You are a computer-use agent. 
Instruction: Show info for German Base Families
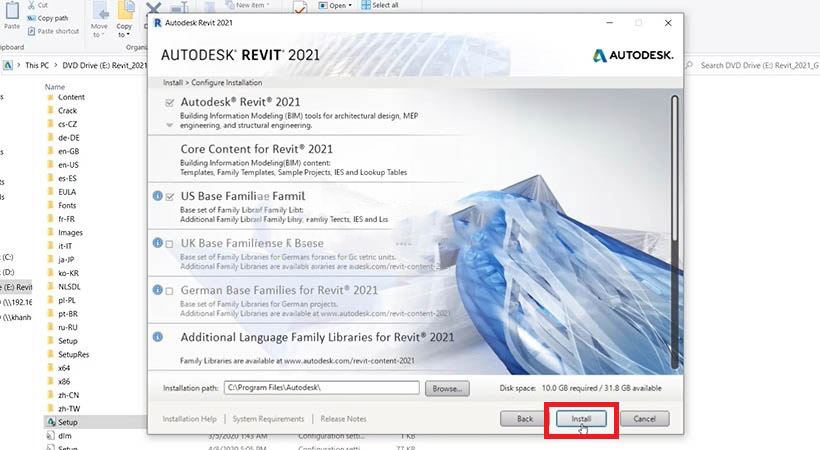[157, 290]
